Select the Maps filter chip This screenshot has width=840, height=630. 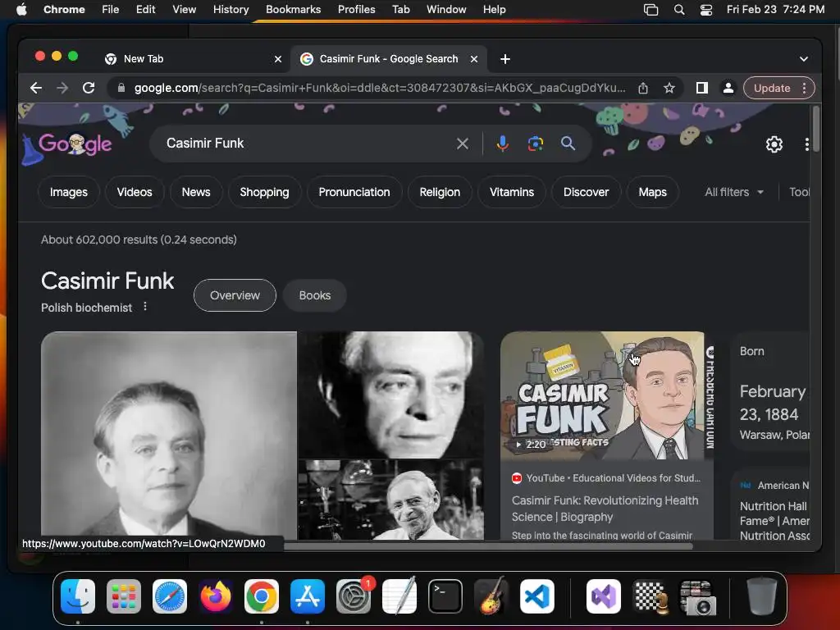pyautogui.click(x=652, y=192)
